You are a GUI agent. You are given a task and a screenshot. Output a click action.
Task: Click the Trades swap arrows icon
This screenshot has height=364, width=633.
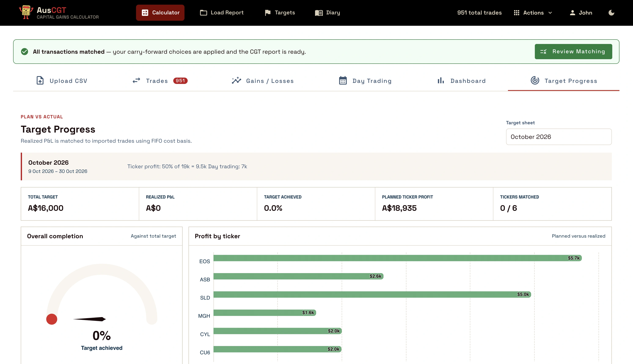[136, 81]
